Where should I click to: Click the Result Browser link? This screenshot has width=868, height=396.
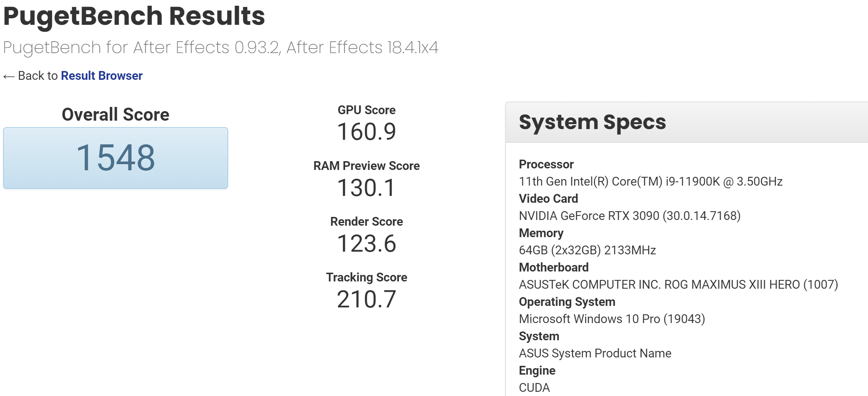(x=101, y=76)
